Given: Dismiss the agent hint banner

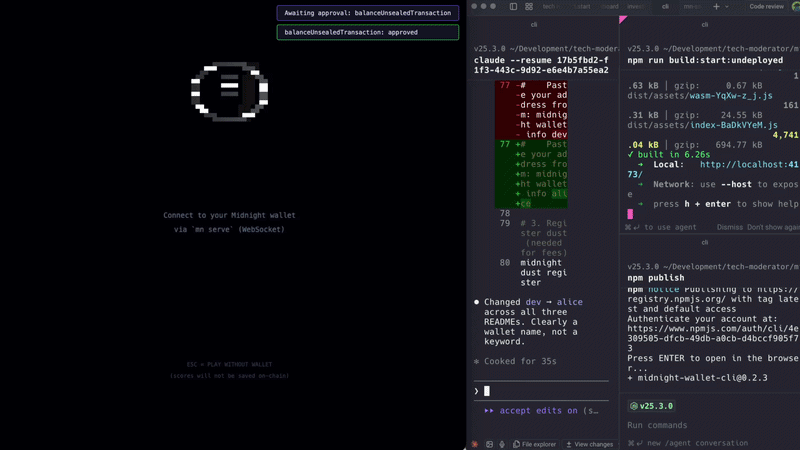Looking at the screenshot, I should pyautogui.click(x=730, y=228).
